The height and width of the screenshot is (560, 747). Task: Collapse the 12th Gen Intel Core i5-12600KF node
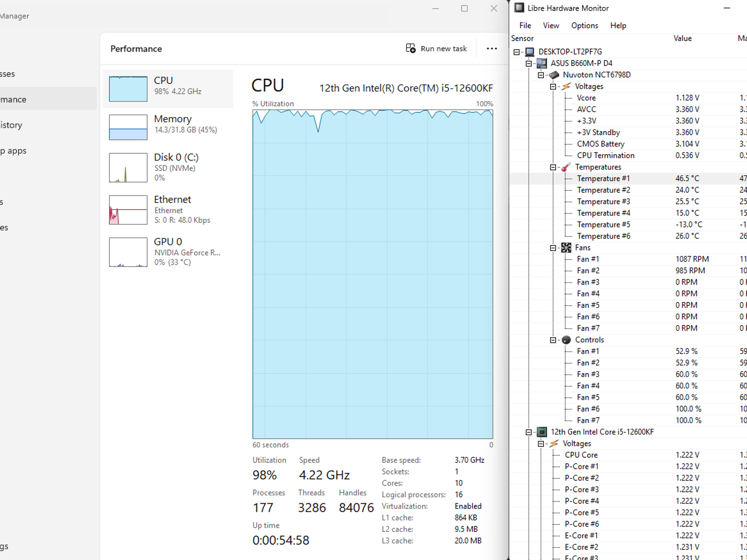point(529,432)
